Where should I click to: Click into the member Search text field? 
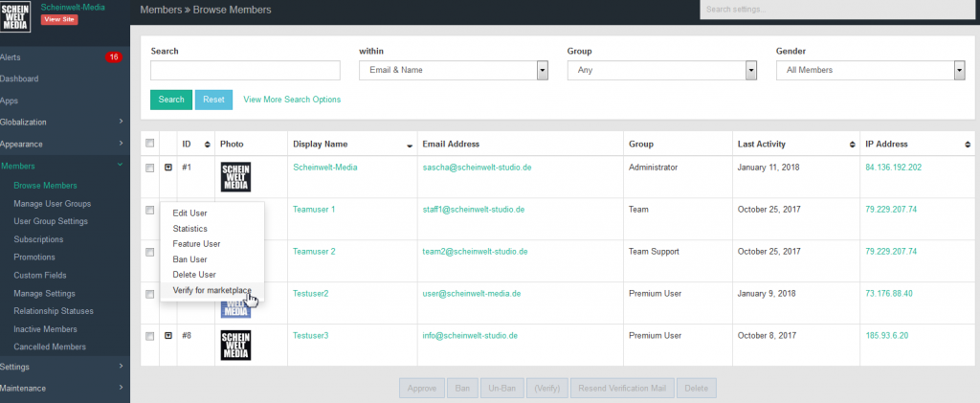245,70
